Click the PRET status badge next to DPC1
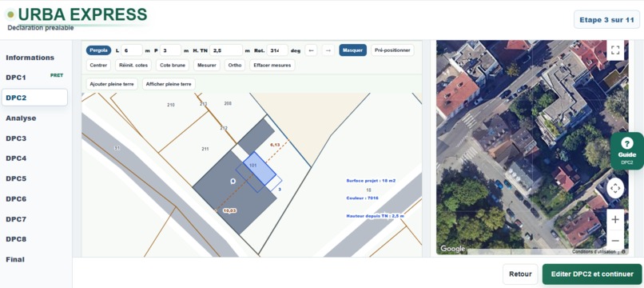Viewport: 644px width, 288px height. [x=57, y=75]
